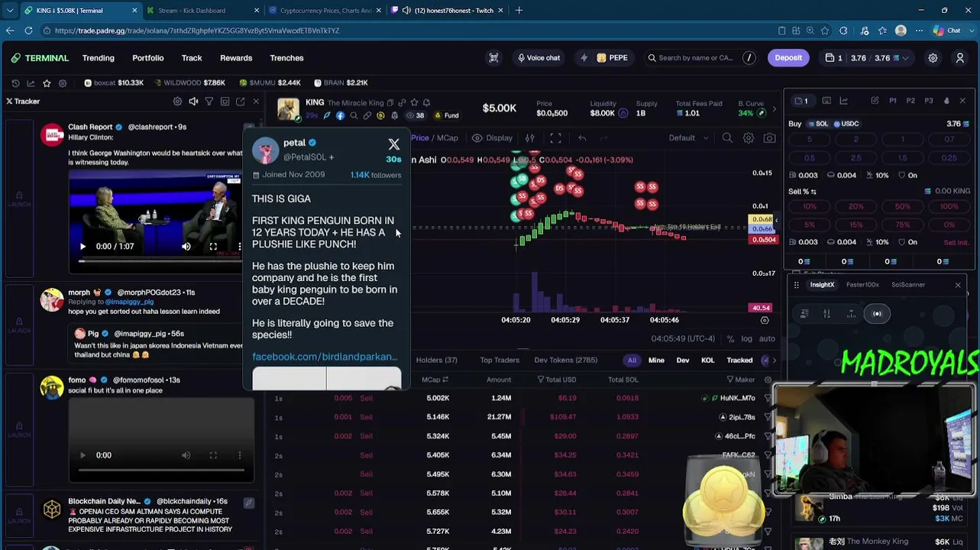Open the chart line icon in ticker bar
The width and height of the screenshot is (980, 550).
click(31, 82)
